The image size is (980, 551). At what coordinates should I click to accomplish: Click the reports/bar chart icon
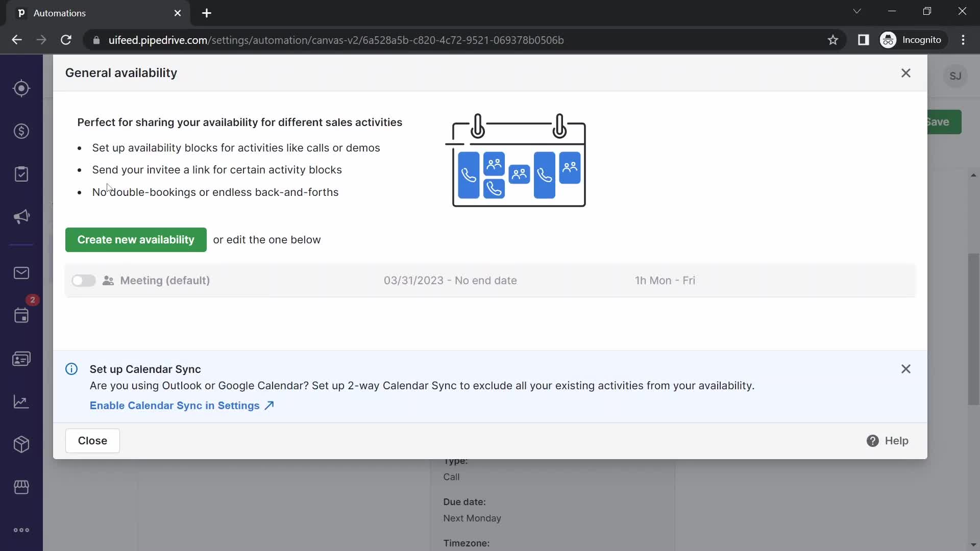click(x=21, y=404)
